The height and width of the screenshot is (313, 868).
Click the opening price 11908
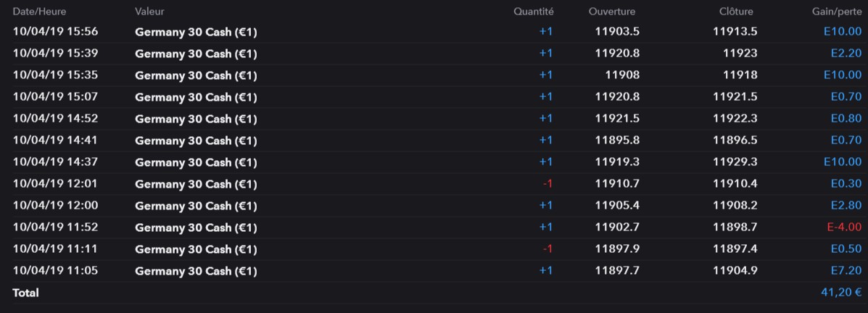(x=622, y=75)
